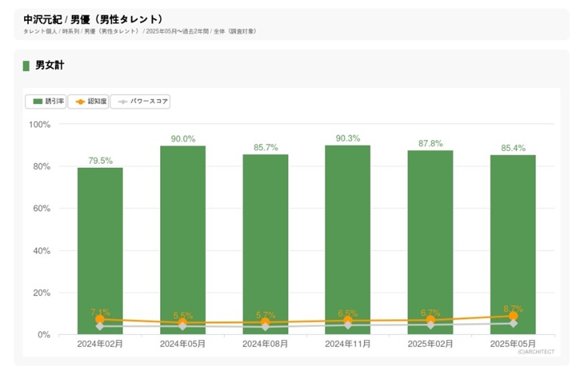Click the gray diamond marker at 2024年08月
588x375 pixels.
coord(265,327)
